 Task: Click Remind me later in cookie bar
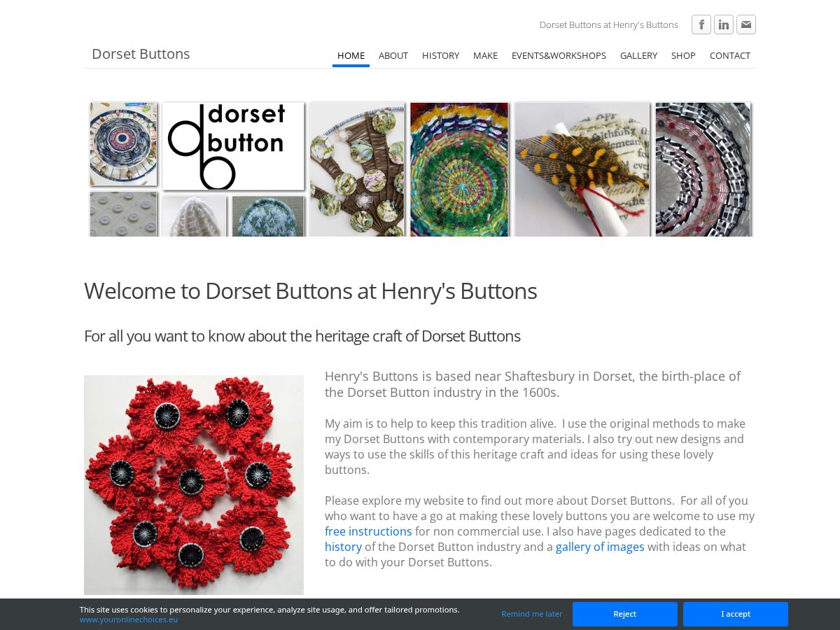[x=532, y=614]
